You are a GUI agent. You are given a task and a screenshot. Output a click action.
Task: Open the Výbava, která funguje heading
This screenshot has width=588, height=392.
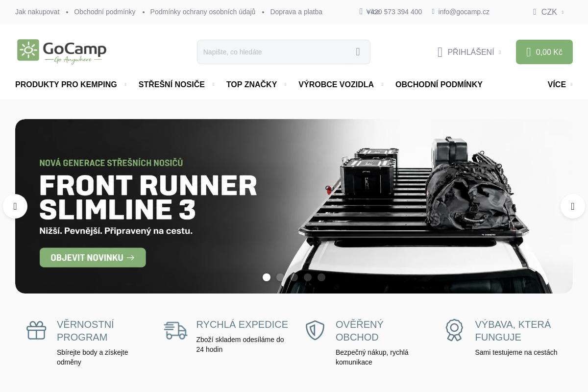(513, 331)
